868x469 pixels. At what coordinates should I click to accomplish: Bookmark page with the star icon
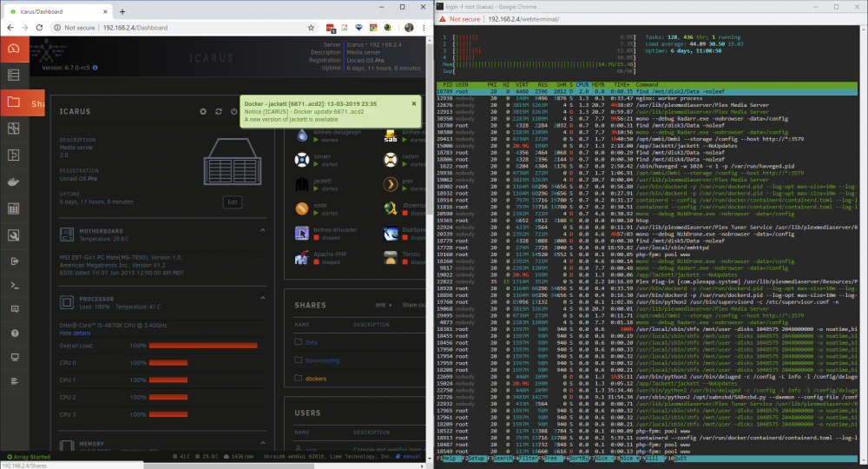click(x=311, y=28)
